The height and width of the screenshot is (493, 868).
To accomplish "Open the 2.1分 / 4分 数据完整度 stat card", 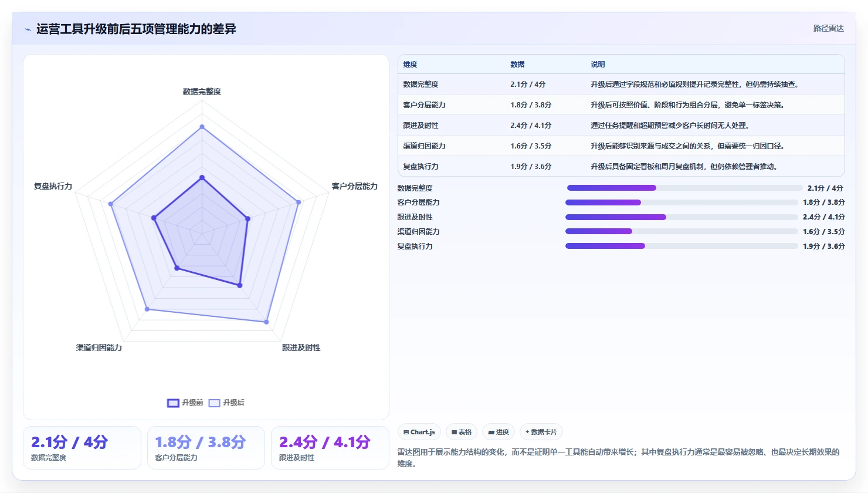I will click(x=82, y=448).
